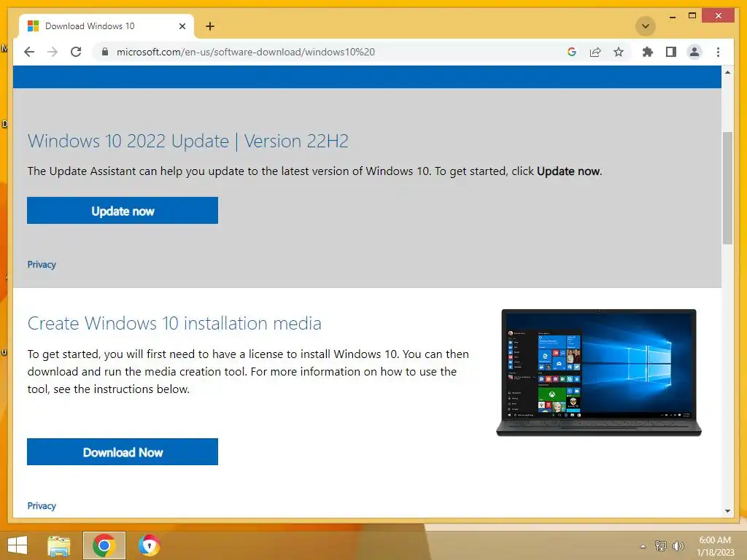Show hidden system tray icons
The width and height of the screenshot is (747, 560).
click(643, 546)
